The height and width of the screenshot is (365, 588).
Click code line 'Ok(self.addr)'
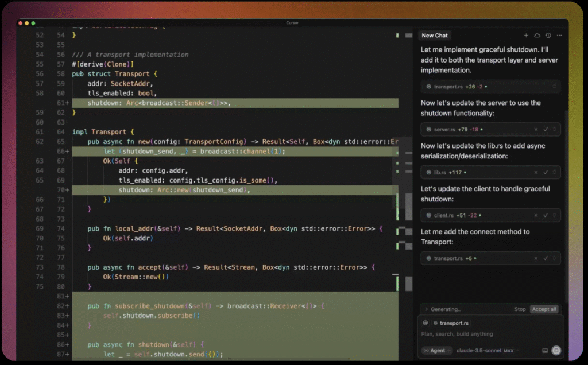[x=128, y=238]
